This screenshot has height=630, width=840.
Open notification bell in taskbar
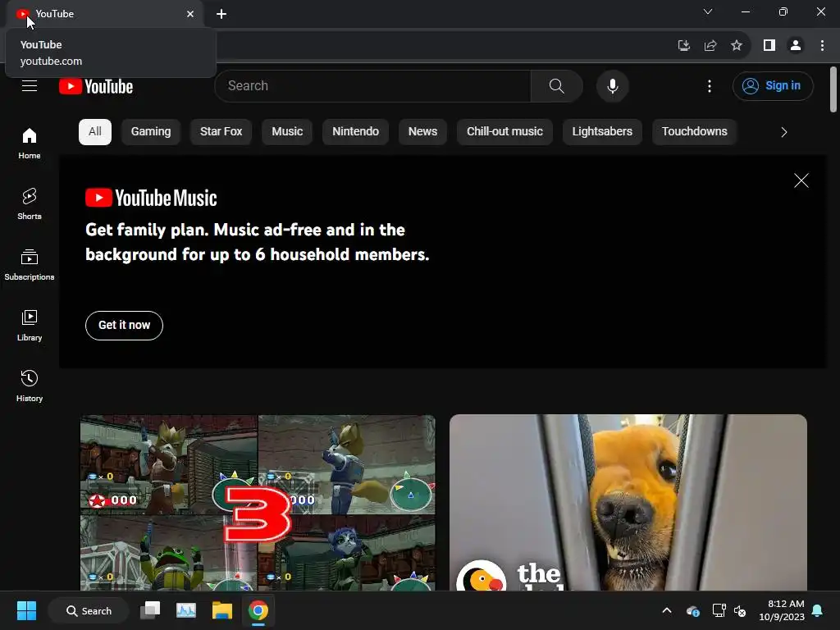818,610
